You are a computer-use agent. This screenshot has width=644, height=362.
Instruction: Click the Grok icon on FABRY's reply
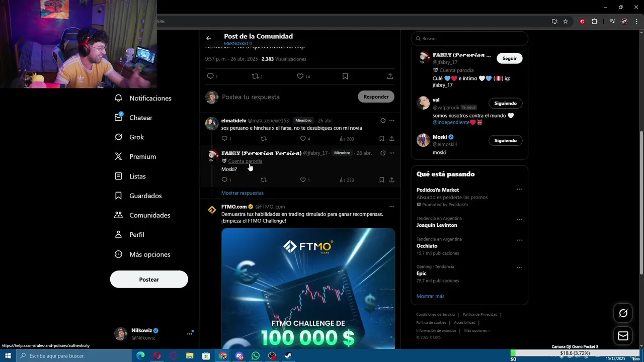tap(383, 153)
